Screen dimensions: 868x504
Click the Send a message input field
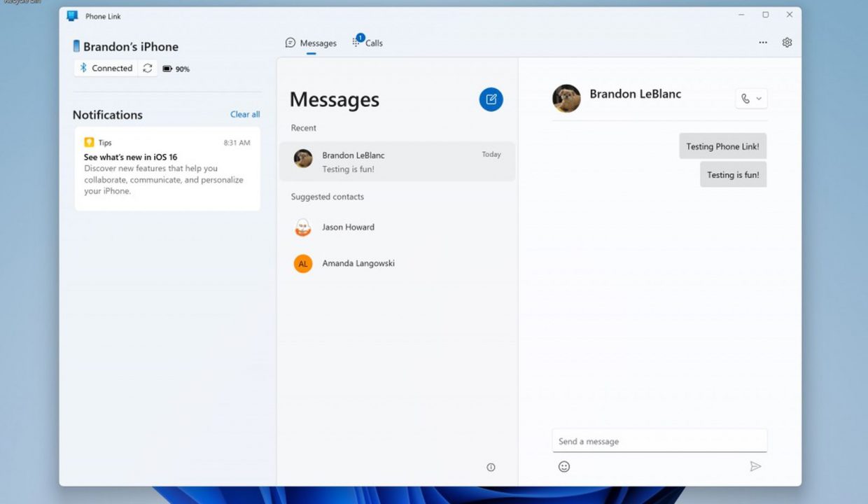659,441
